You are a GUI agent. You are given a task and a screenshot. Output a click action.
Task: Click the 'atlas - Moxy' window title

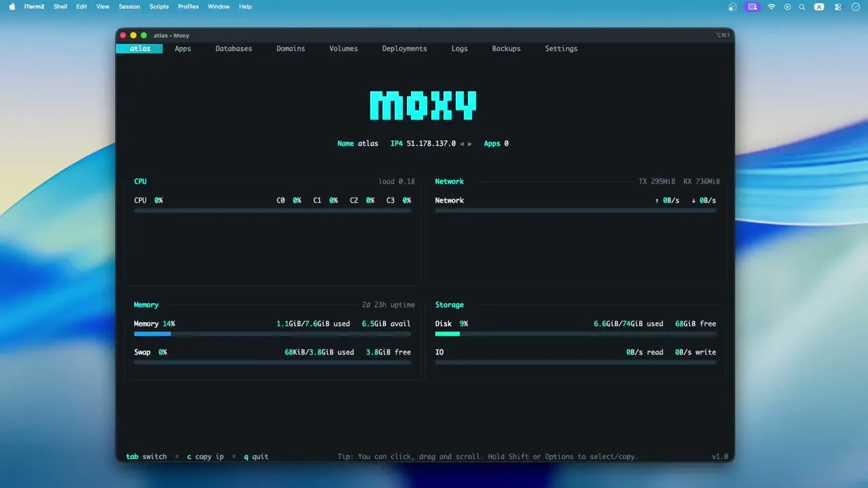point(172,35)
